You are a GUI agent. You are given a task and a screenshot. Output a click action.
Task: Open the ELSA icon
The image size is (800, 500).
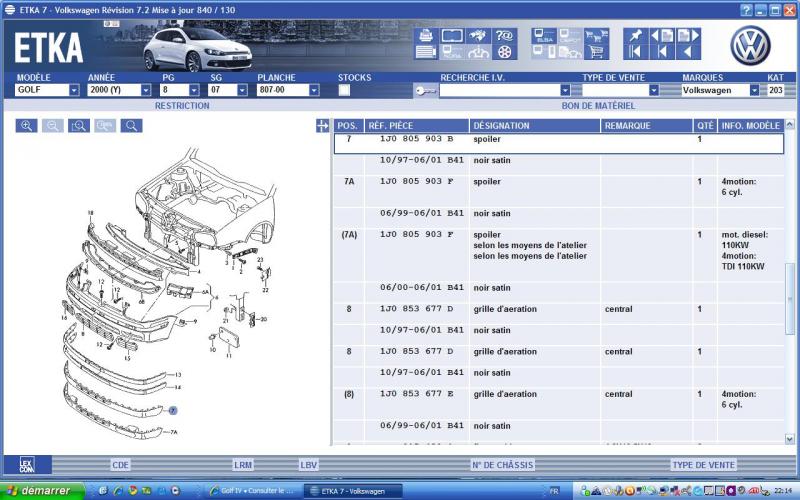click(x=544, y=36)
